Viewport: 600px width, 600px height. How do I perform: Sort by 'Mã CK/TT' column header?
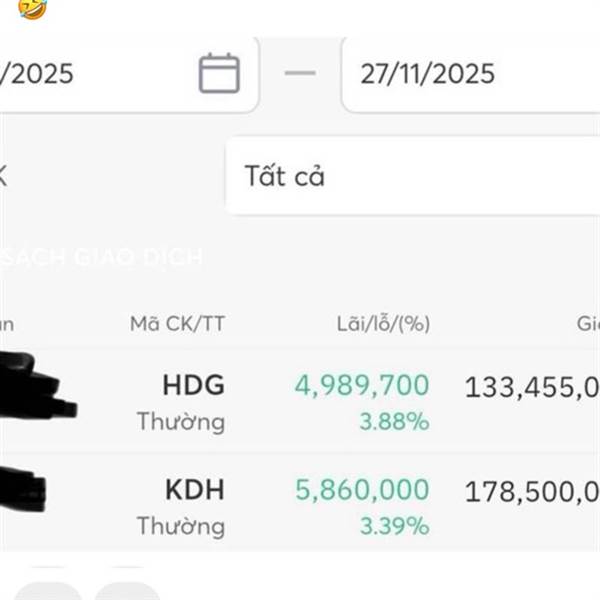(x=177, y=324)
